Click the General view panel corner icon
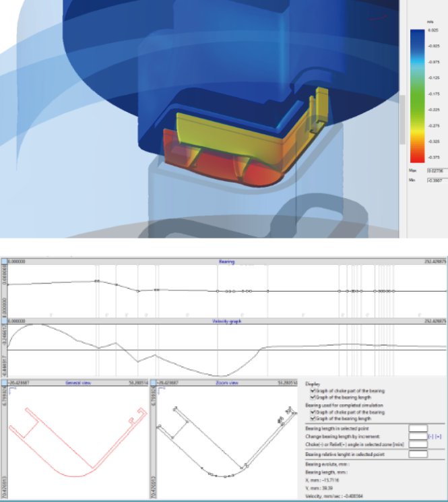 pyautogui.click(x=3, y=382)
